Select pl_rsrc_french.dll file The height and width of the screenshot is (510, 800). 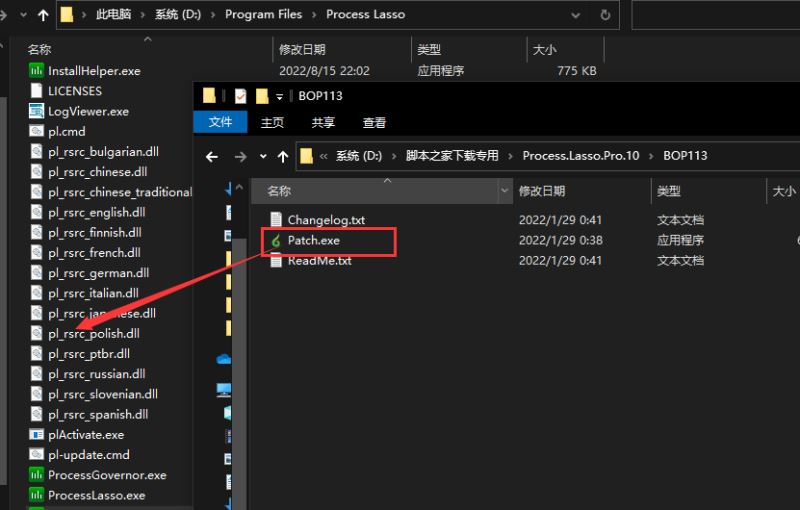point(85,252)
